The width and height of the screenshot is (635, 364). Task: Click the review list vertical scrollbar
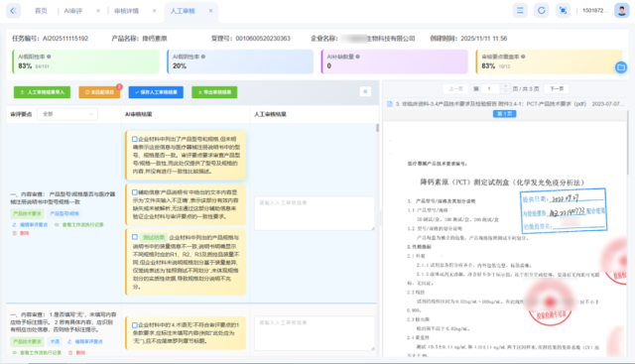(x=377, y=128)
